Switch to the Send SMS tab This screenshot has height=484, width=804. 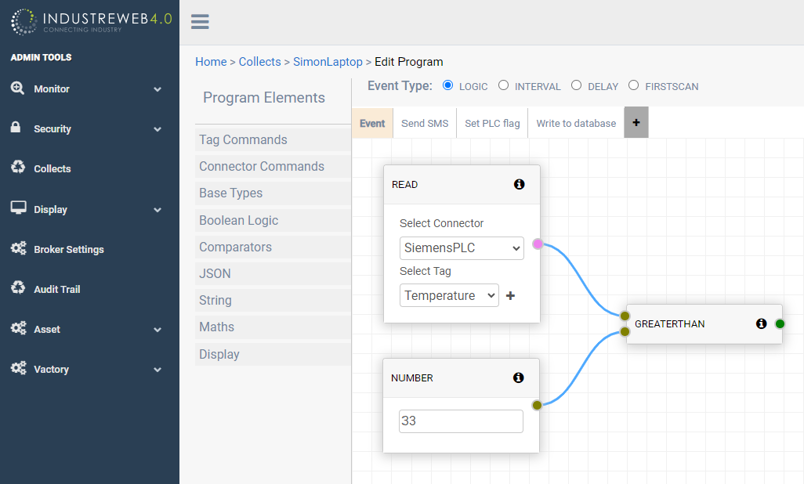pos(425,123)
